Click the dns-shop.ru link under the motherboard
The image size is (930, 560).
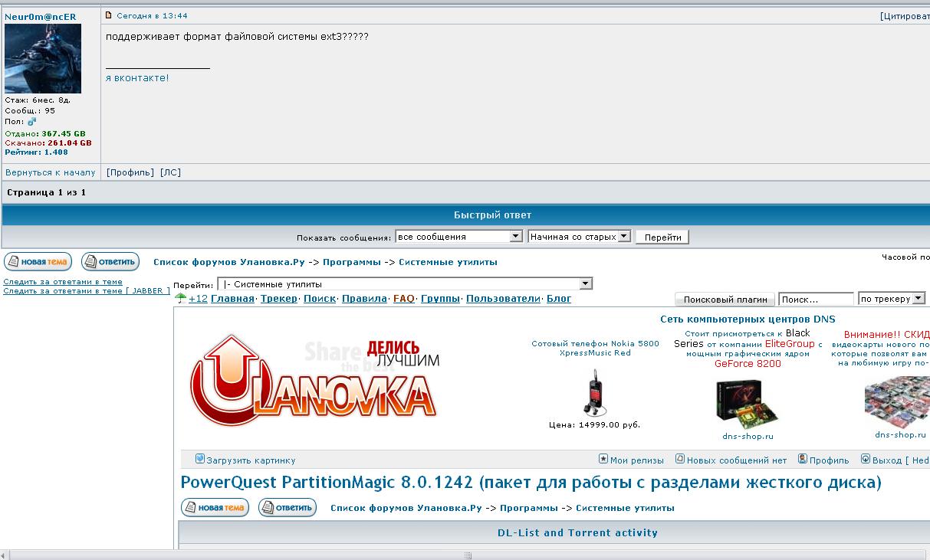pos(748,436)
